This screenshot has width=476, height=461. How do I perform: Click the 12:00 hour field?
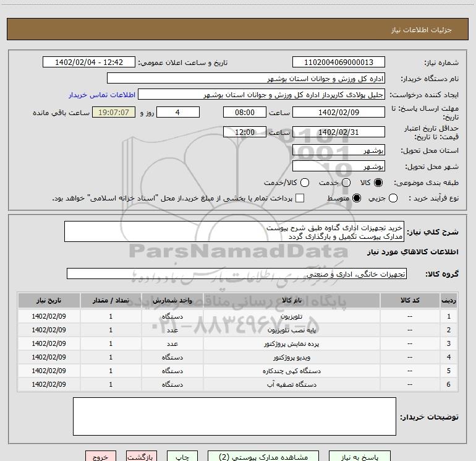pos(245,132)
